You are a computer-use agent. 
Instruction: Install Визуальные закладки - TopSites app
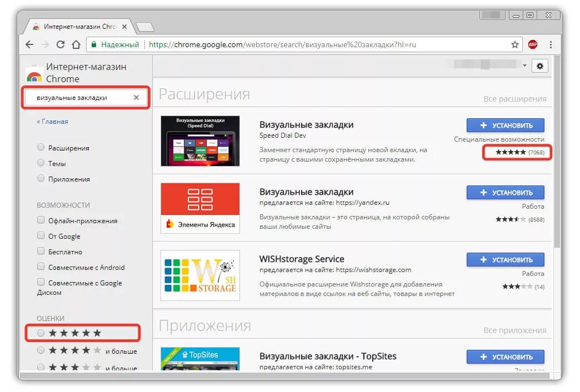(506, 357)
